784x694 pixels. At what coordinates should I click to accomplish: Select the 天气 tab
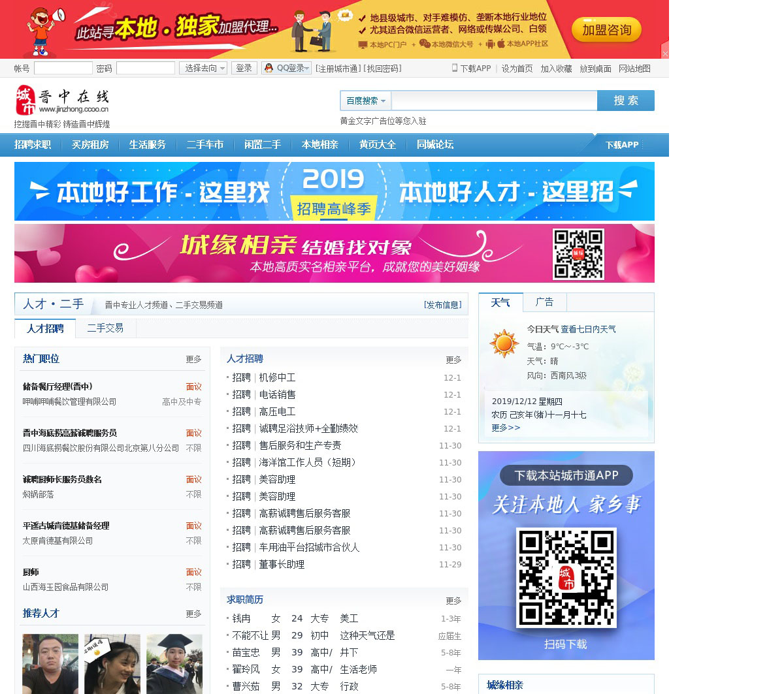pyautogui.click(x=500, y=302)
